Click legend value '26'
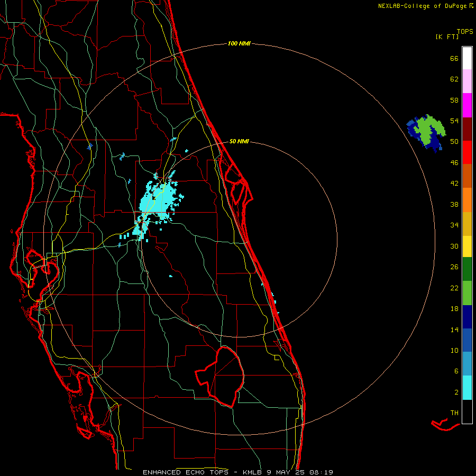This screenshot has height=476, width=476. click(454, 267)
